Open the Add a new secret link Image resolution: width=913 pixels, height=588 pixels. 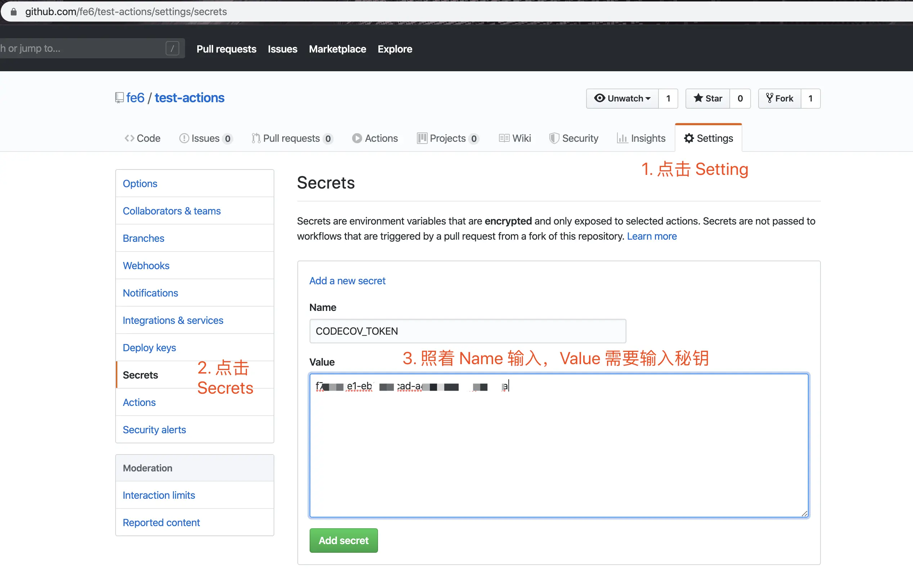347,281
